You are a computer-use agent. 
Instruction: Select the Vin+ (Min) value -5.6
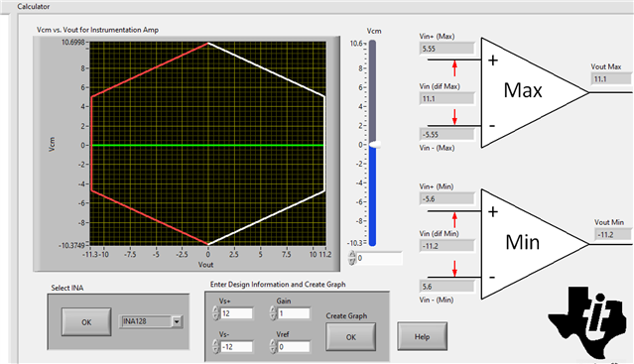pyautogui.click(x=446, y=198)
